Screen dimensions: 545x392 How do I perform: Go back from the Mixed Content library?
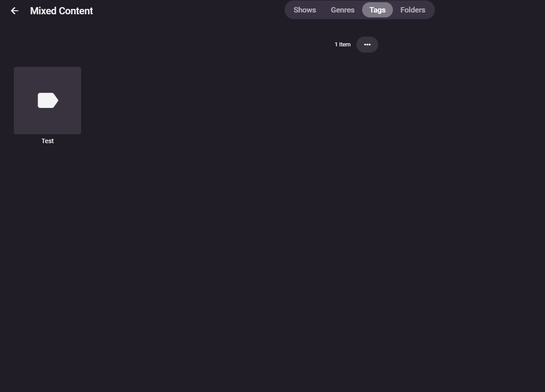point(15,11)
